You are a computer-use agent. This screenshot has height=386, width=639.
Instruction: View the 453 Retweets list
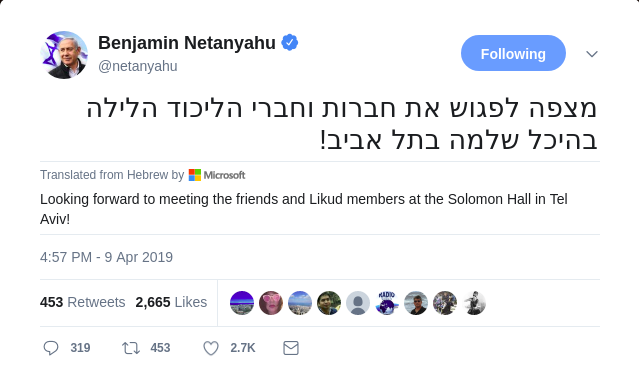[82, 302]
